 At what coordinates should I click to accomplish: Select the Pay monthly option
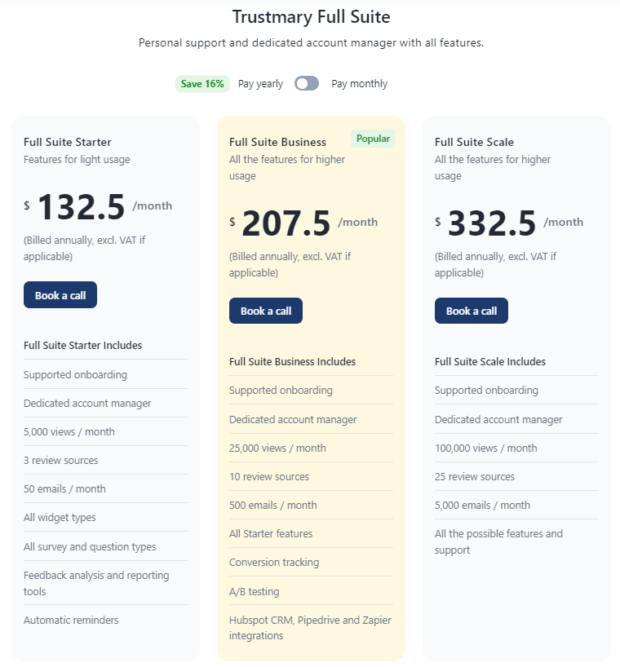tap(359, 84)
